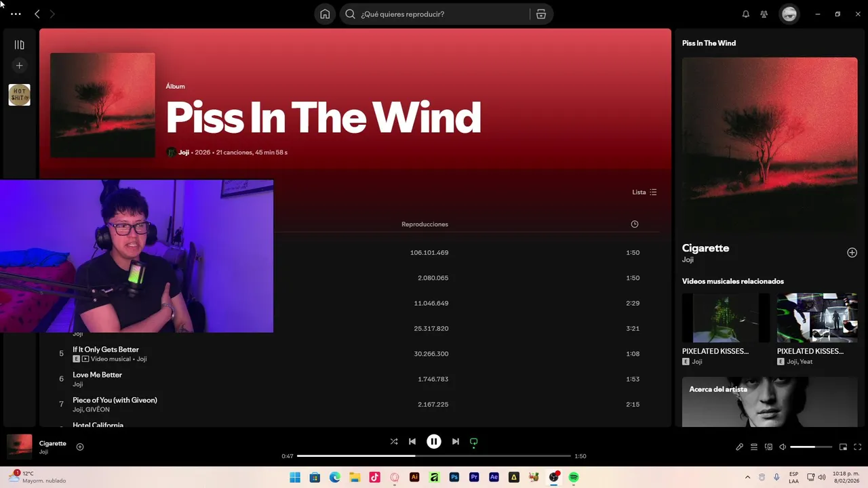This screenshot has height=488, width=868.
Task: Open Joji artist link in album header
Action: [184, 152]
